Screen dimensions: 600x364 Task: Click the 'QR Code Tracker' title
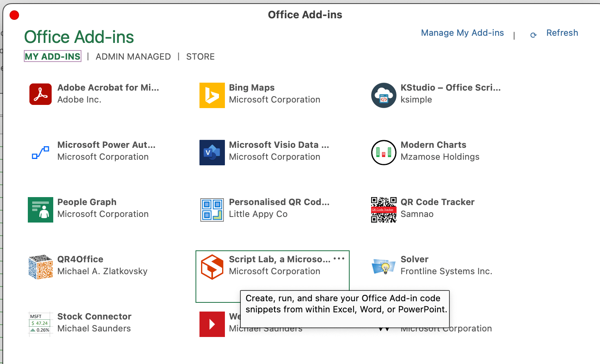coord(437,202)
